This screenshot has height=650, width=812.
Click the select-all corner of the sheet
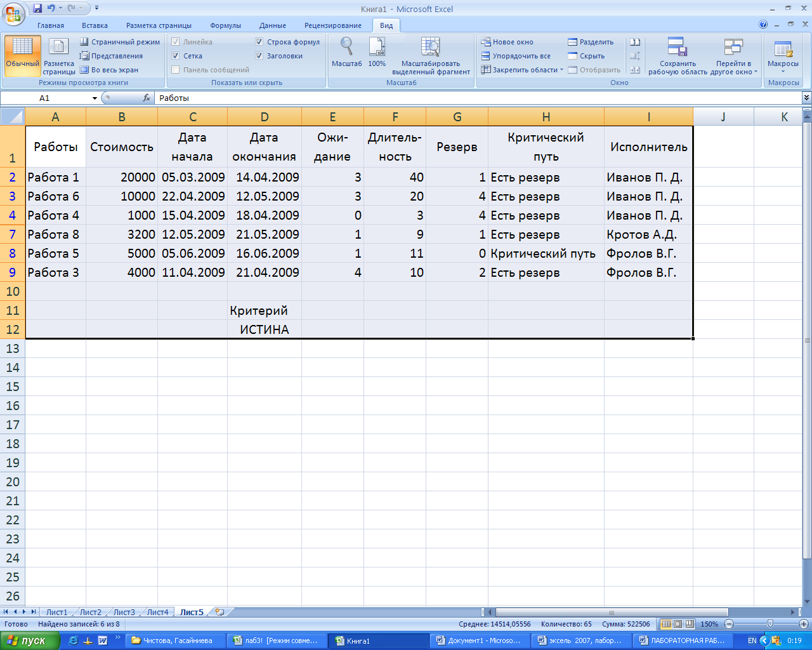pyautogui.click(x=13, y=117)
